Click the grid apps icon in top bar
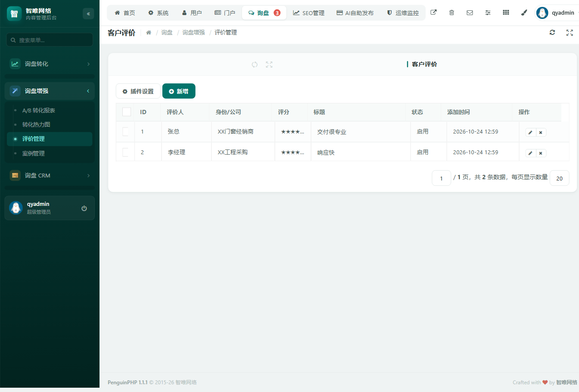Image resolution: width=579 pixels, height=392 pixels. pos(506,12)
